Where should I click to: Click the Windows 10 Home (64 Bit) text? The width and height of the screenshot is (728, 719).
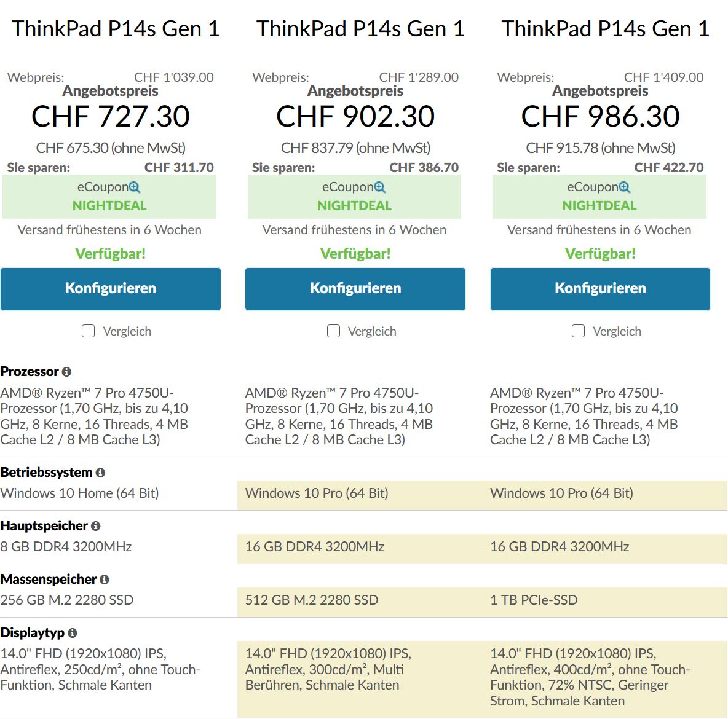point(79,493)
